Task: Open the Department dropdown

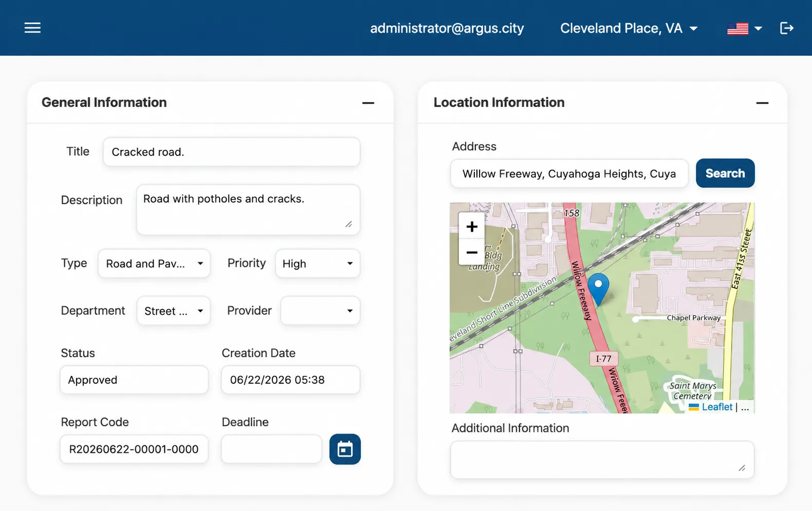Action: pos(174,311)
